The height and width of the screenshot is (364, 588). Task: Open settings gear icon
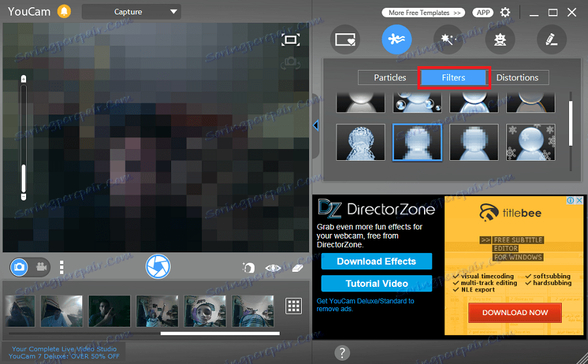[505, 12]
